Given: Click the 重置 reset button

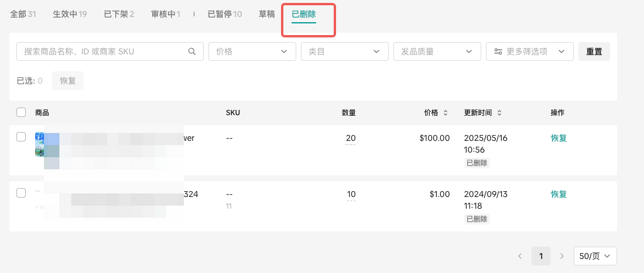Looking at the screenshot, I should point(594,51).
